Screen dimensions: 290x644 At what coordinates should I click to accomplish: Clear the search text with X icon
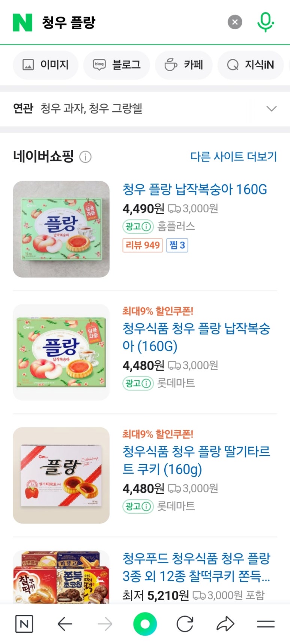pos(235,22)
